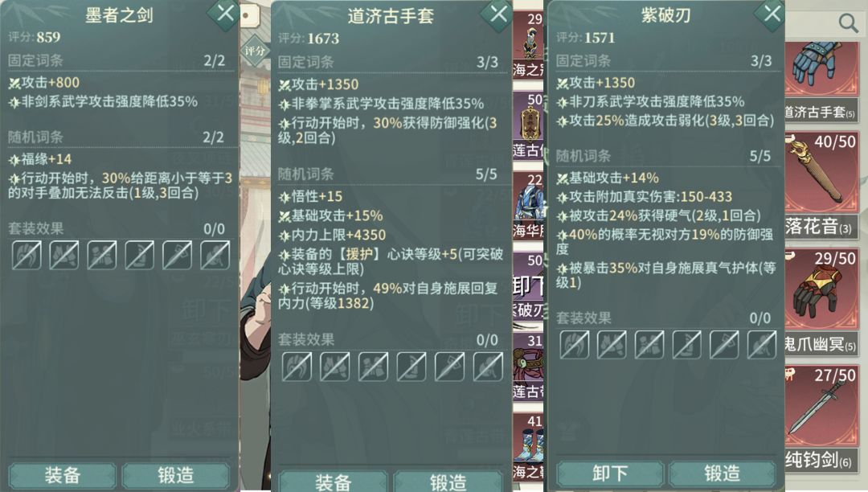The image size is (868, 492).
Task: Forge the 紫破刃 with 锻造 button
Action: (x=722, y=474)
